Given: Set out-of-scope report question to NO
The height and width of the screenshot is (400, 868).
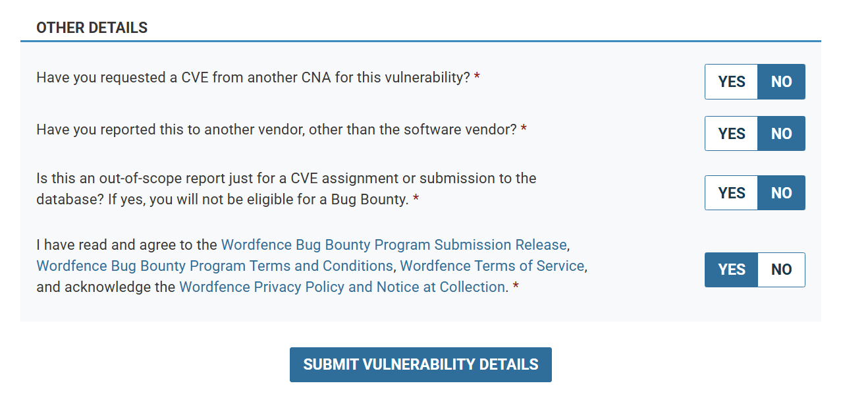Looking at the screenshot, I should click(781, 193).
